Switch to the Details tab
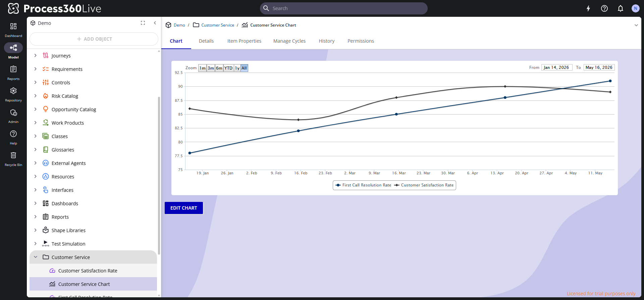The width and height of the screenshot is (644, 300). tap(206, 41)
